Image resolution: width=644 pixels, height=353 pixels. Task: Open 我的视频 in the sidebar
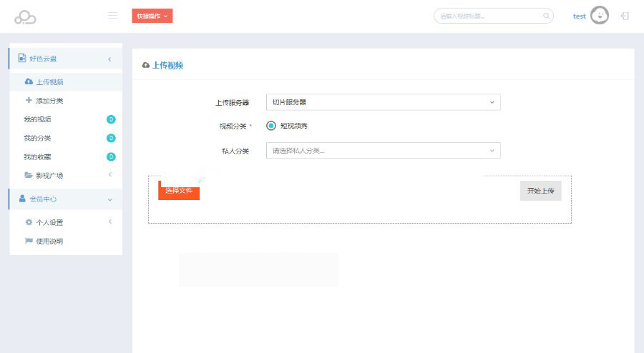click(x=37, y=119)
